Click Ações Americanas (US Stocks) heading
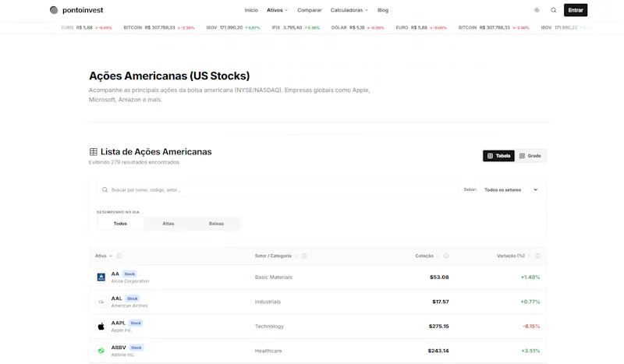This screenshot has width=624, height=364. pos(169,76)
